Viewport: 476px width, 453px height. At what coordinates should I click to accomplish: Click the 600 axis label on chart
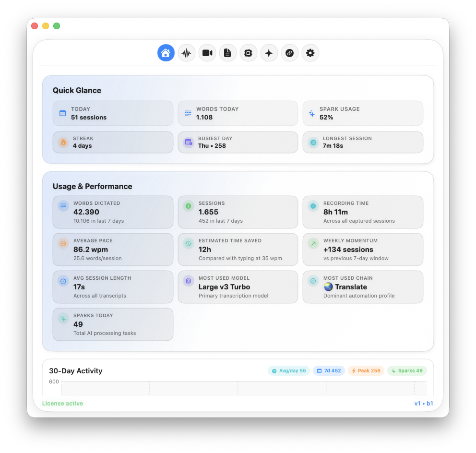[54, 381]
